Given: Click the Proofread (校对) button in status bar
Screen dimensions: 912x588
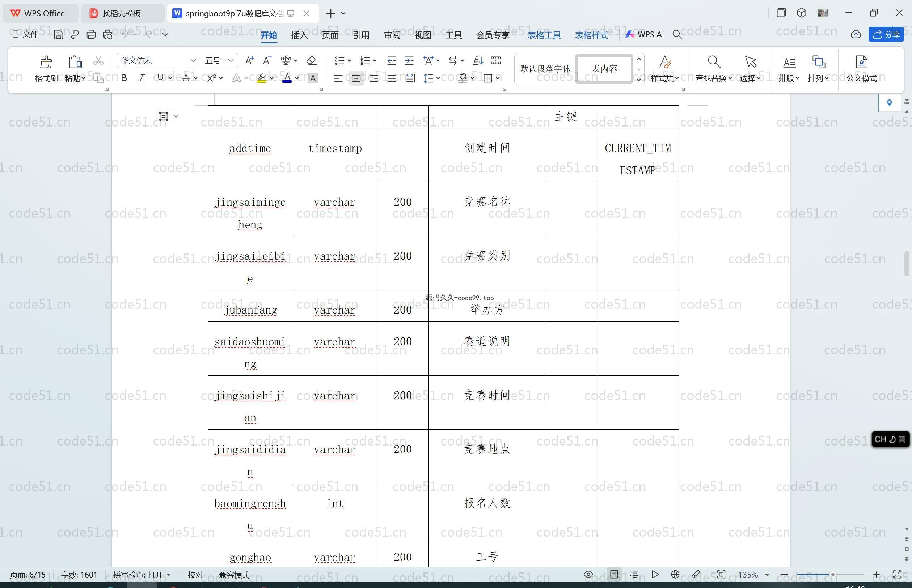Looking at the screenshot, I should point(195,574).
